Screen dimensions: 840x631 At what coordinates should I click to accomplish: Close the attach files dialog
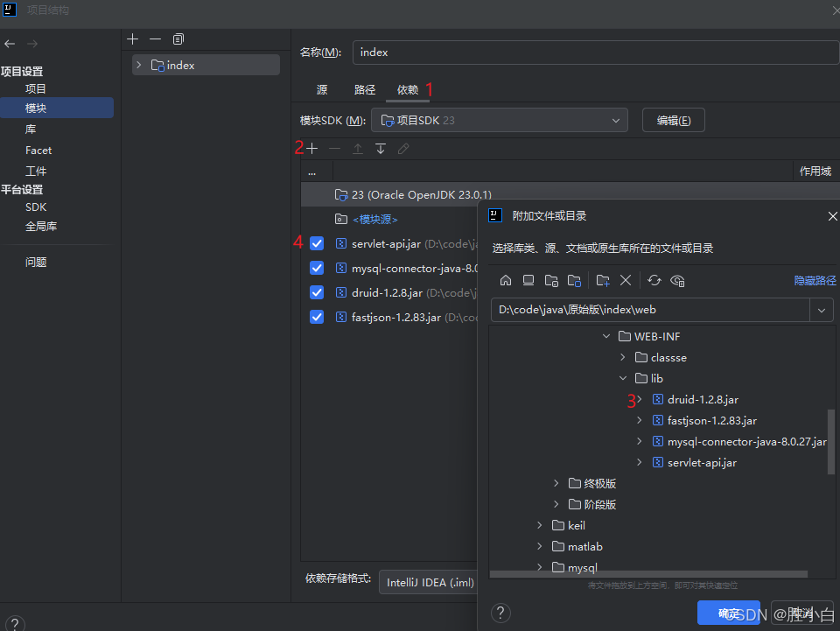pyautogui.click(x=832, y=216)
